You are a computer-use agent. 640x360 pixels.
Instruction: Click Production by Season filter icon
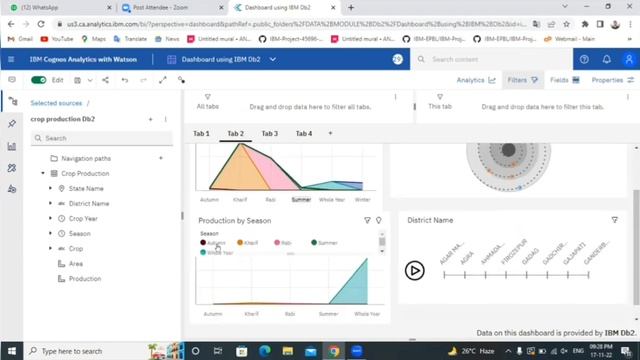pyautogui.click(x=367, y=220)
